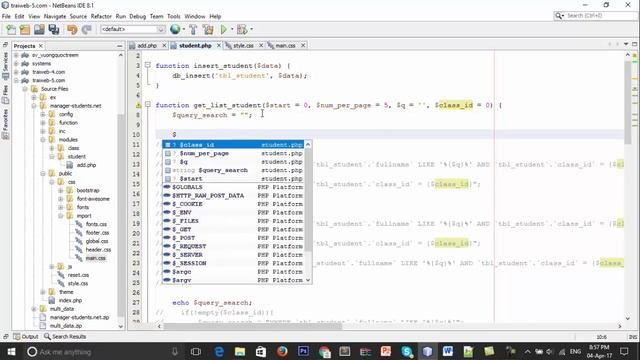Open Firefox from the taskbar
Screen dimensions: 640x360
(x=282, y=351)
